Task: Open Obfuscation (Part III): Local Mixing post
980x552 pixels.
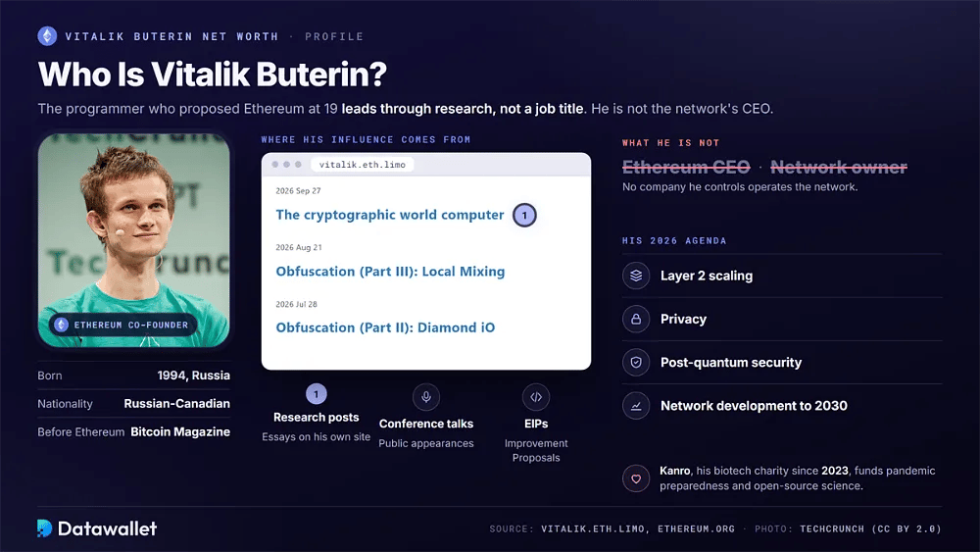Action: (390, 272)
